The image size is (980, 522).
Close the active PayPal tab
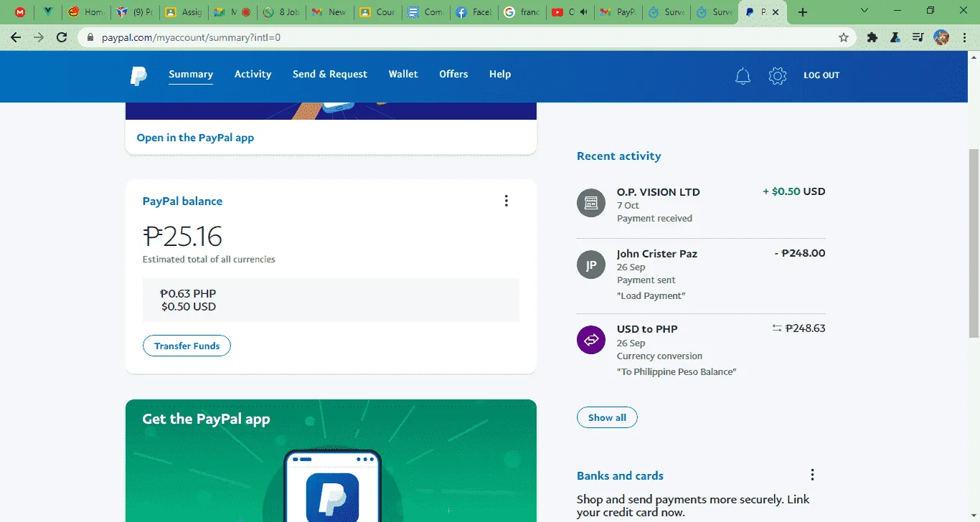pyautogui.click(x=776, y=12)
